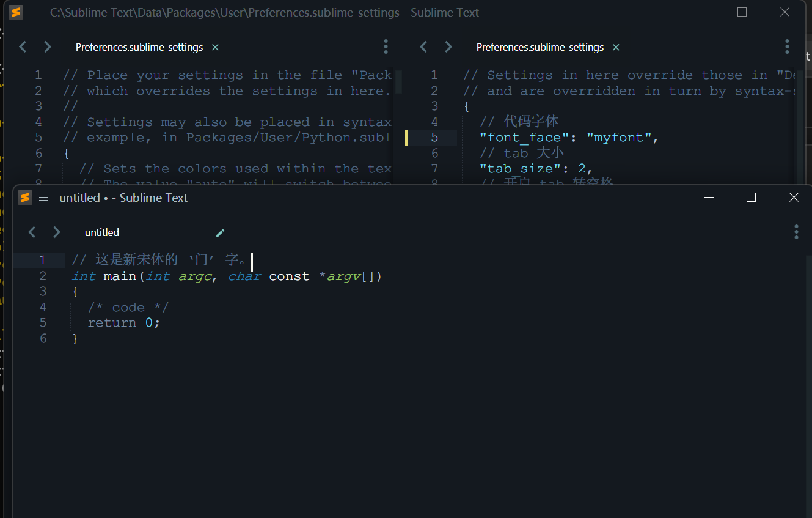Click the Sublime Text logo in the Preferences window
812x518 pixels.
tap(16, 12)
